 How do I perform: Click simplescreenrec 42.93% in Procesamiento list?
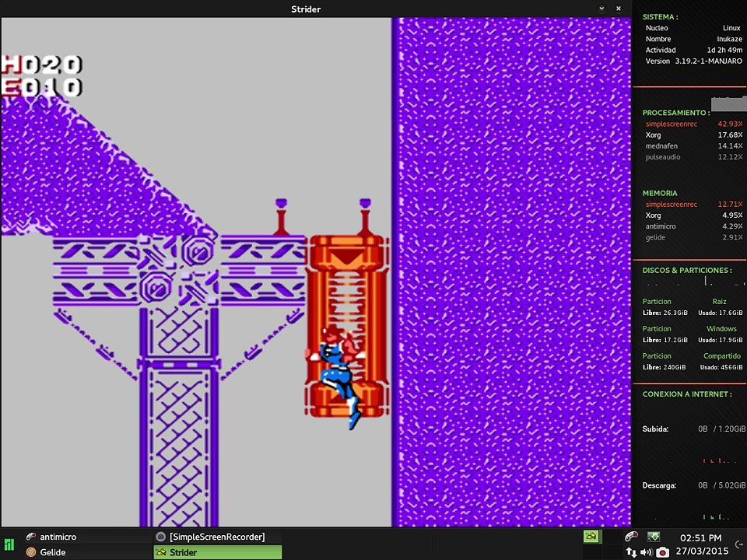pos(693,124)
